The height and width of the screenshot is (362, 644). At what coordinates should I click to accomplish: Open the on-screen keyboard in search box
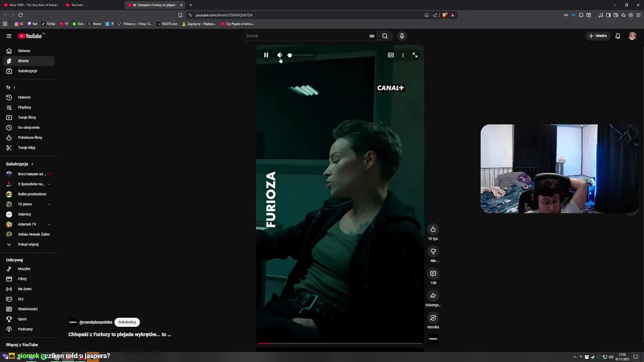click(372, 36)
